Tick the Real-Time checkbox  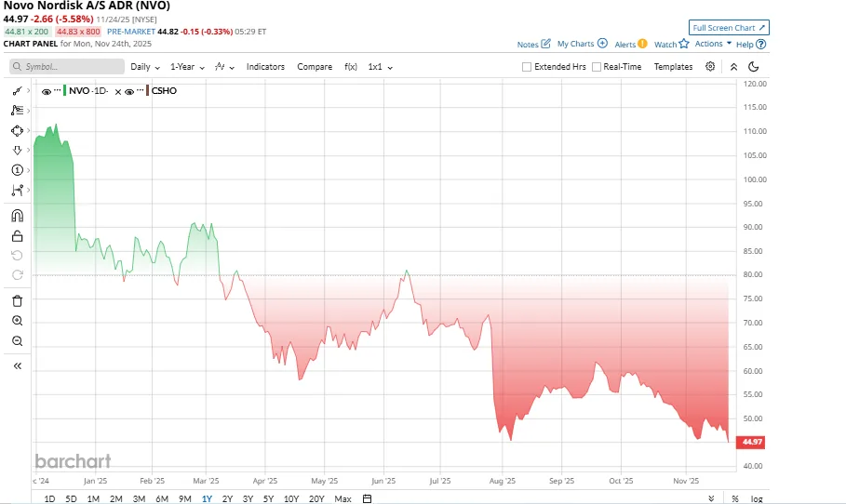point(597,67)
